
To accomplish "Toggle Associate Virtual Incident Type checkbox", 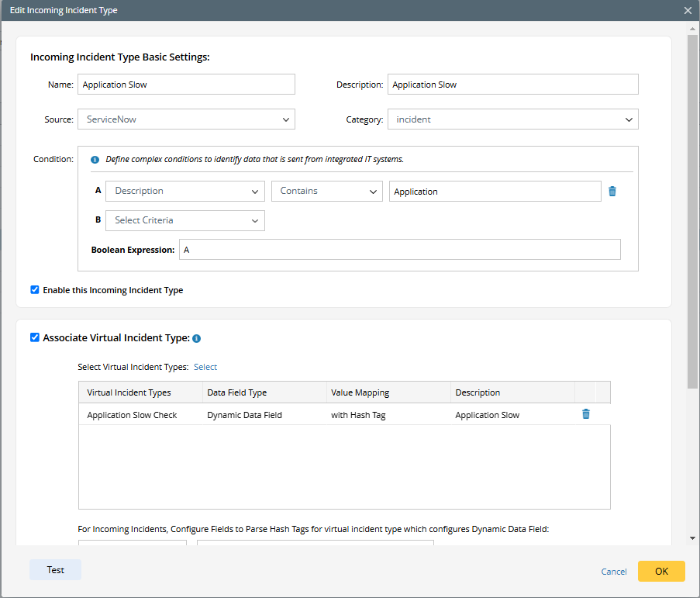I will click(x=35, y=337).
